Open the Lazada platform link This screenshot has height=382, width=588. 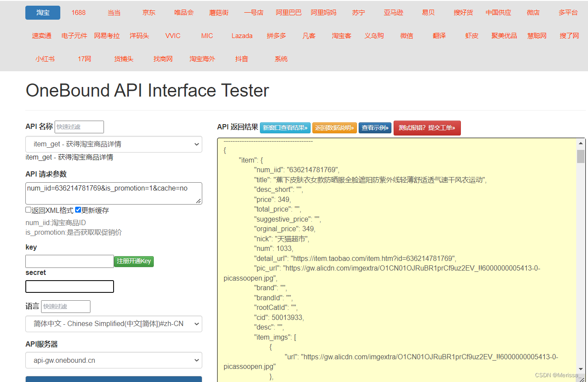click(x=242, y=36)
